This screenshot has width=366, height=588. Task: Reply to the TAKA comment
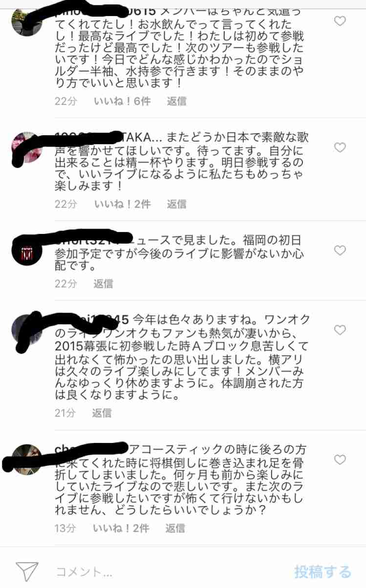tap(176, 204)
